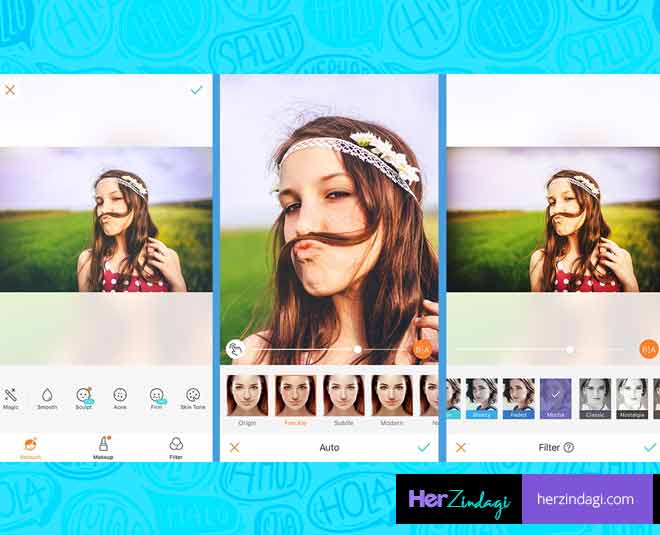The image size is (660, 535).
Task: Tap the hand gesture icon on photo
Action: click(x=237, y=349)
